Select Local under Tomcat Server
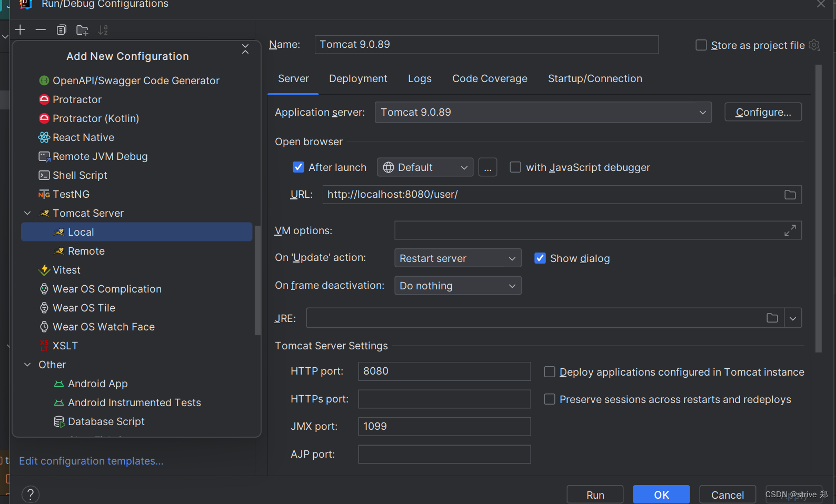836x504 pixels. tap(137, 232)
